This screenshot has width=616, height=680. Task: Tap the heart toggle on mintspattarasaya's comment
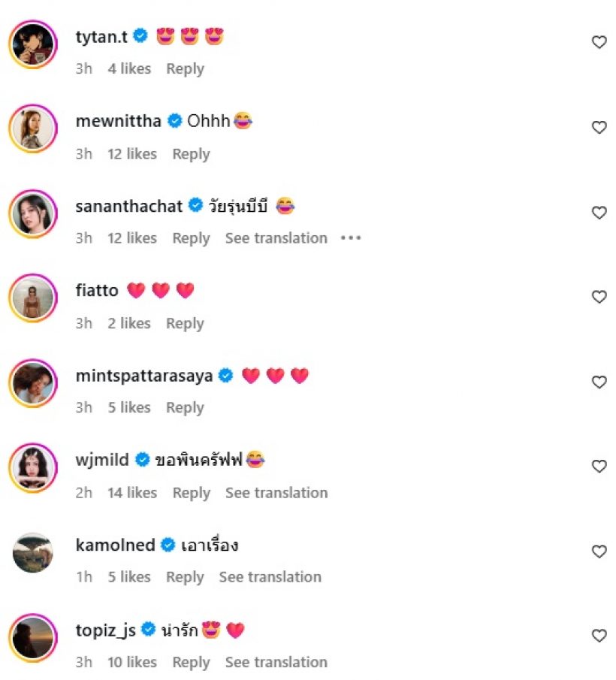(x=599, y=382)
